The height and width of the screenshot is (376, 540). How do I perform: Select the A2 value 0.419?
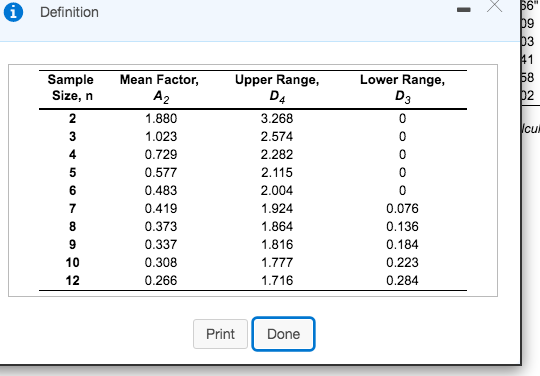[x=161, y=208]
